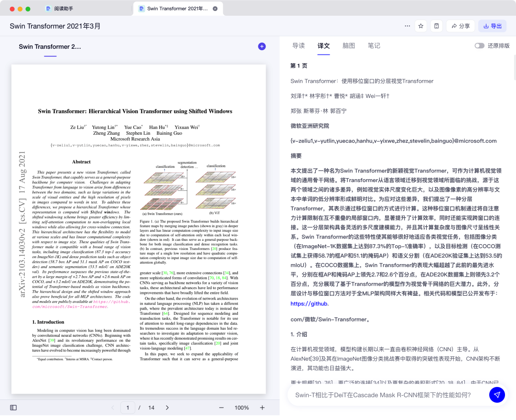This screenshot has width=516, height=420.
Task: Share the document via 分享 button
Action: pyautogui.click(x=461, y=26)
